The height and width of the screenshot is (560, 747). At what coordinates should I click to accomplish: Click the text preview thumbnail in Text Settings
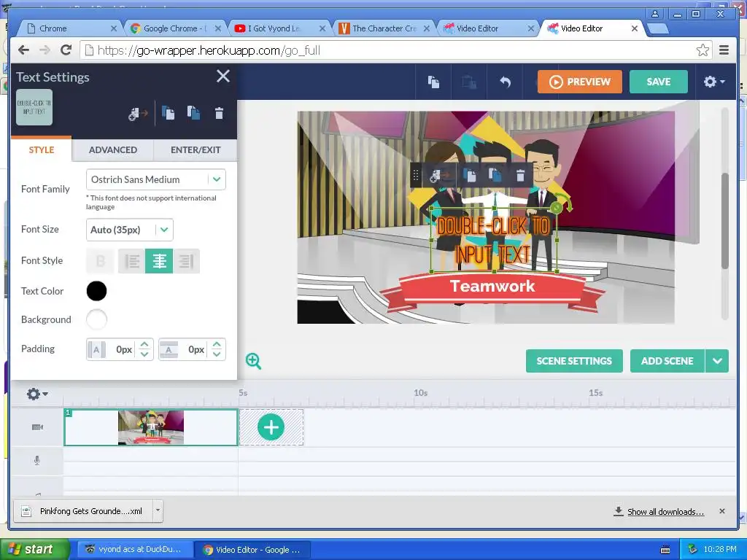pos(34,107)
